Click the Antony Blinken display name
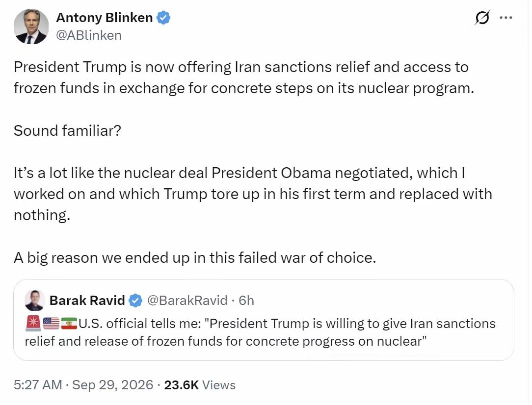 click(105, 18)
